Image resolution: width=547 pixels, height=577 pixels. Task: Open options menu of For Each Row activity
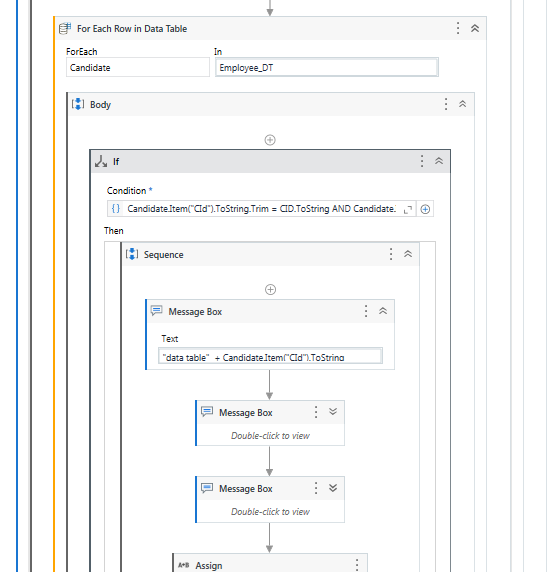pos(458,28)
